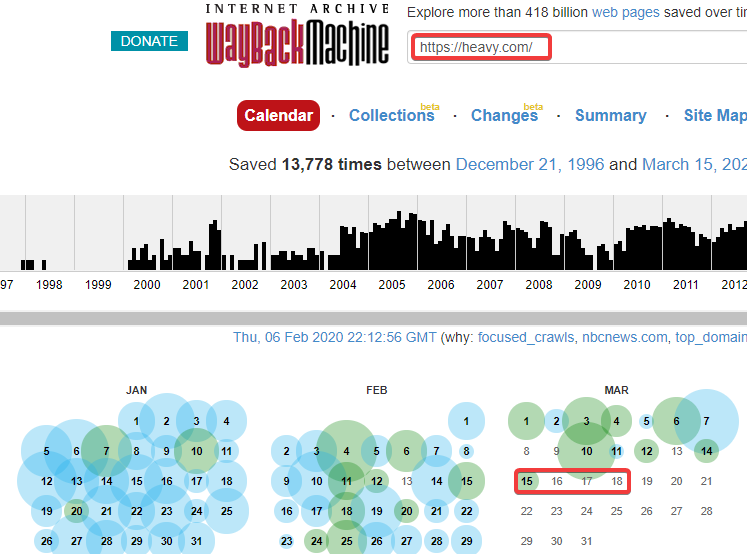747x554 pixels.
Task: Click the February 29 capture bubble
Action: 466,541
